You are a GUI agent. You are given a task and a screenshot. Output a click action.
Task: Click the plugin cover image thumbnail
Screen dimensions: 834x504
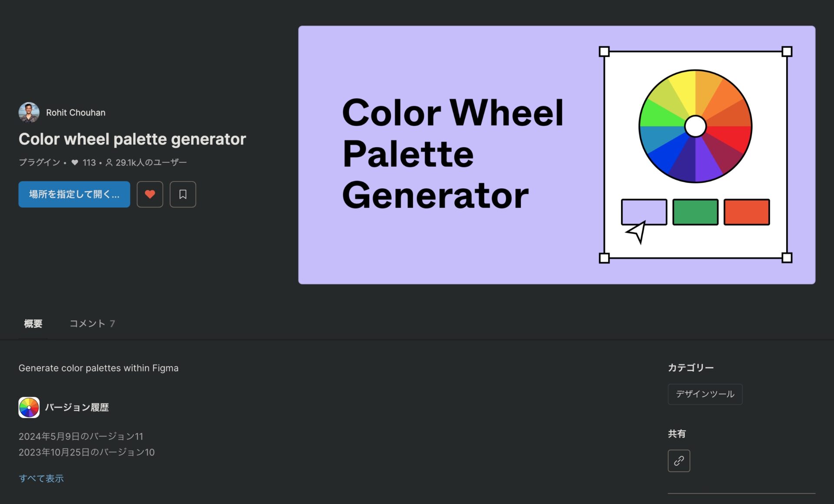[x=556, y=155]
